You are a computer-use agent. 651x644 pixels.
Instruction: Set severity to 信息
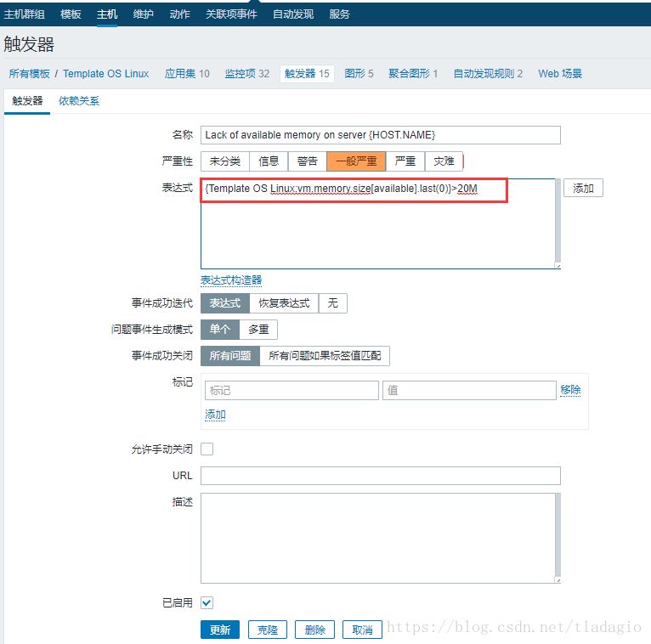click(x=269, y=161)
